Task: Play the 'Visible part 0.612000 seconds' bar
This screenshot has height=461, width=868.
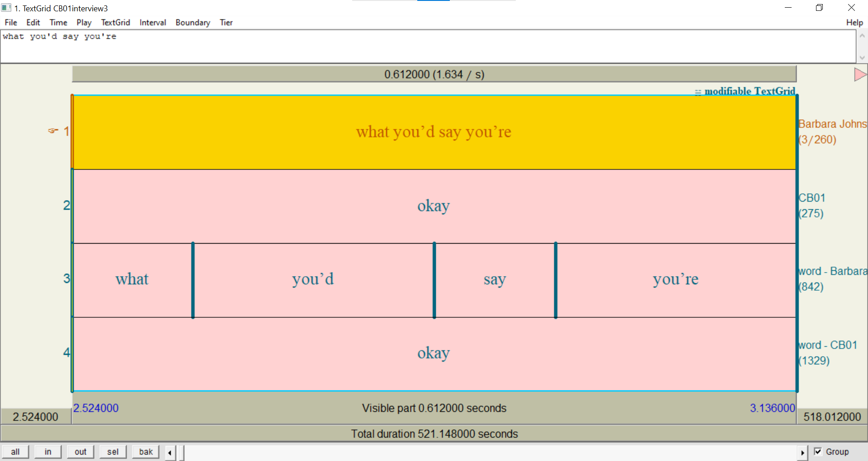Action: pos(434,408)
